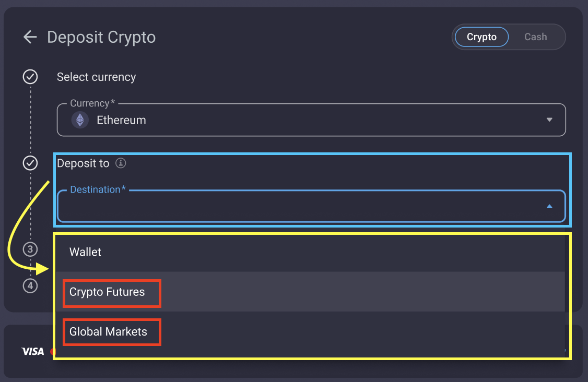Click the step 4 circle indicator
The width and height of the screenshot is (588, 382).
(30, 285)
